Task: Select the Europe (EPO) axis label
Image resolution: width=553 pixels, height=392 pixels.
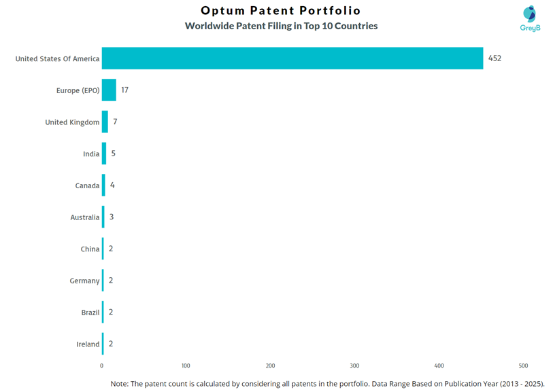Action: point(78,90)
